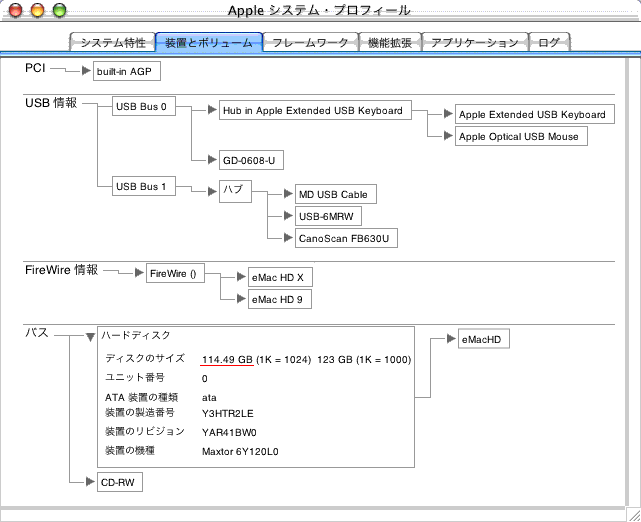Screen dimensions: 641x522
Task: Expand the built-in AGP disclosure triangle
Action: point(86,71)
